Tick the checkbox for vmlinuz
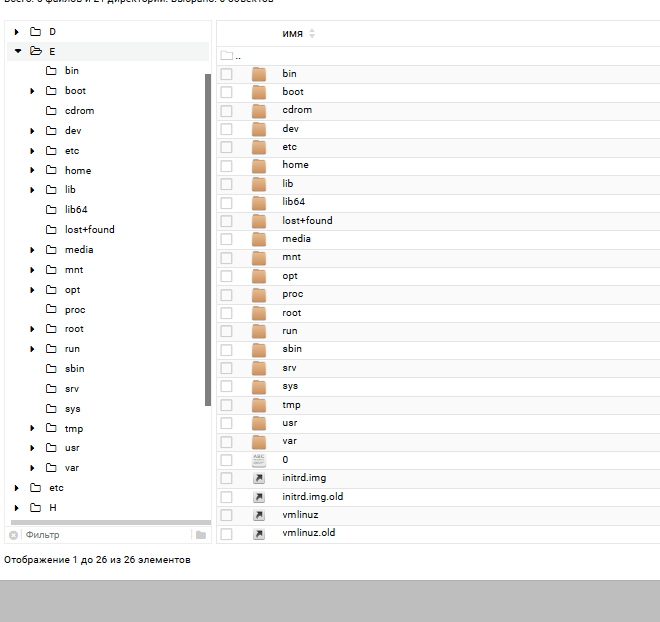This screenshot has width=660, height=622. (x=227, y=515)
